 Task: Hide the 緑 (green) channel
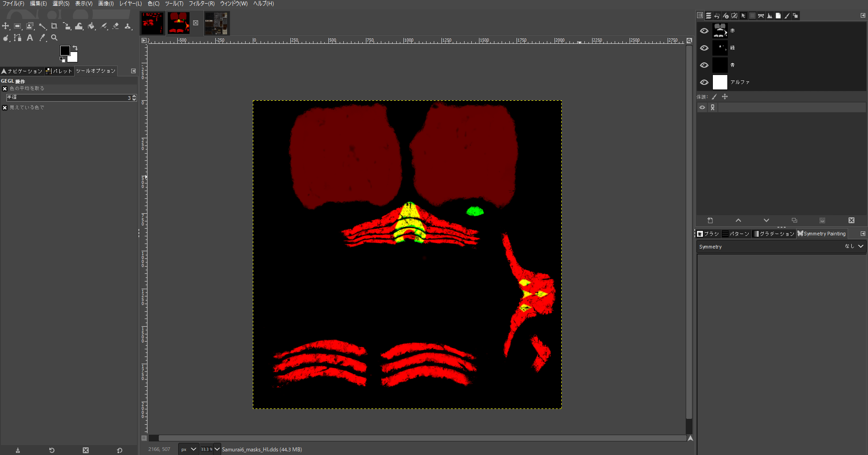(x=704, y=48)
